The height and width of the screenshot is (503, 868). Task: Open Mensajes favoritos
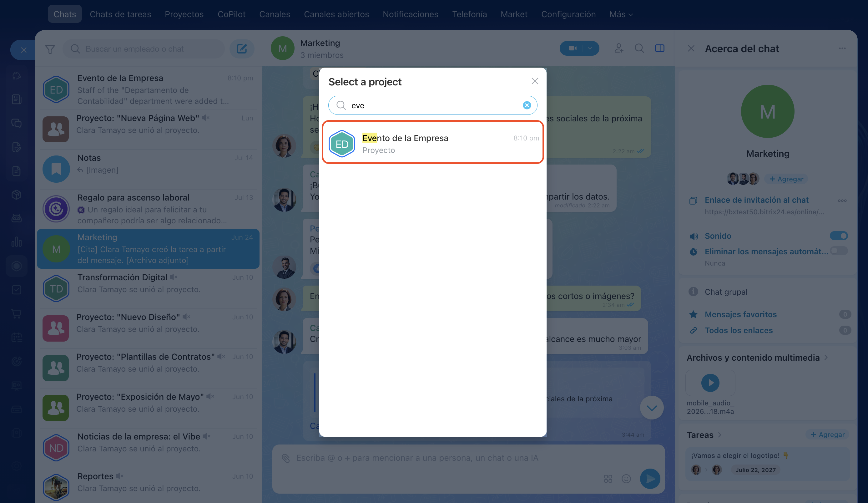pyautogui.click(x=740, y=315)
